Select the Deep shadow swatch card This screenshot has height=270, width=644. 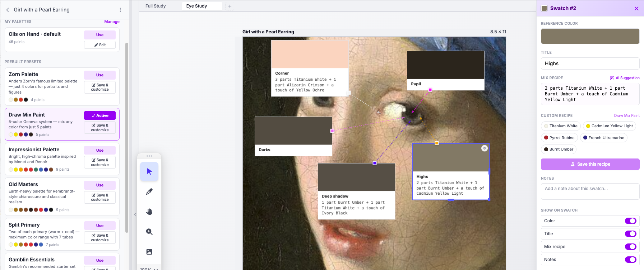tap(357, 191)
